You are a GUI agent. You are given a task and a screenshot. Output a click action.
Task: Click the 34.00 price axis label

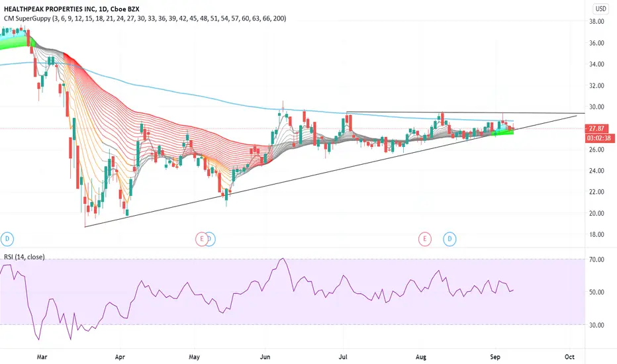point(596,64)
